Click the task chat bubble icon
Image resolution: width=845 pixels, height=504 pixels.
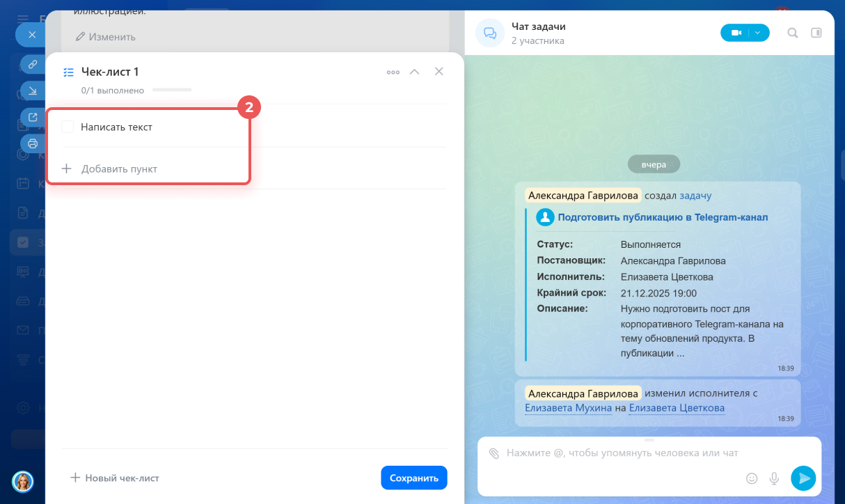tap(490, 33)
